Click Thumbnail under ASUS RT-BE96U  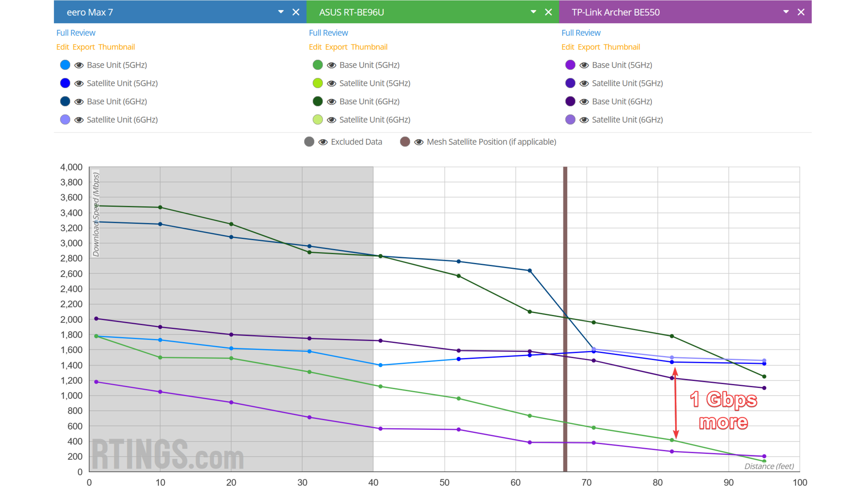(x=369, y=47)
